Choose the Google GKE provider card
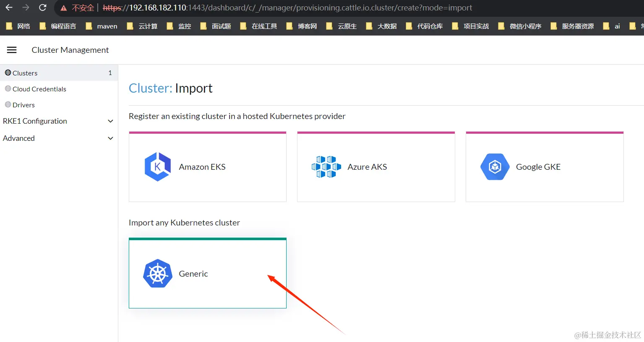The height and width of the screenshot is (342, 644). click(x=545, y=167)
